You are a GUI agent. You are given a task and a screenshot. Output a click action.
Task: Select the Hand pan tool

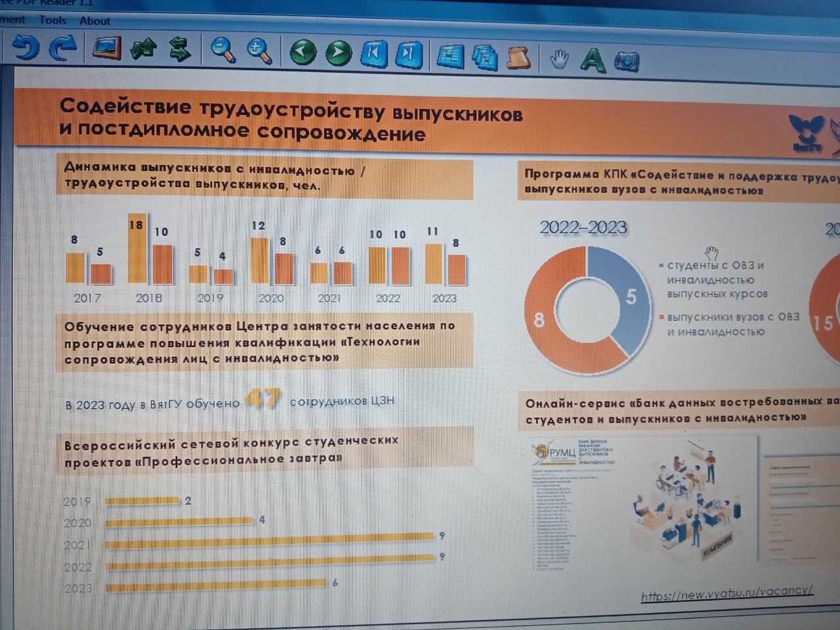pos(558,59)
